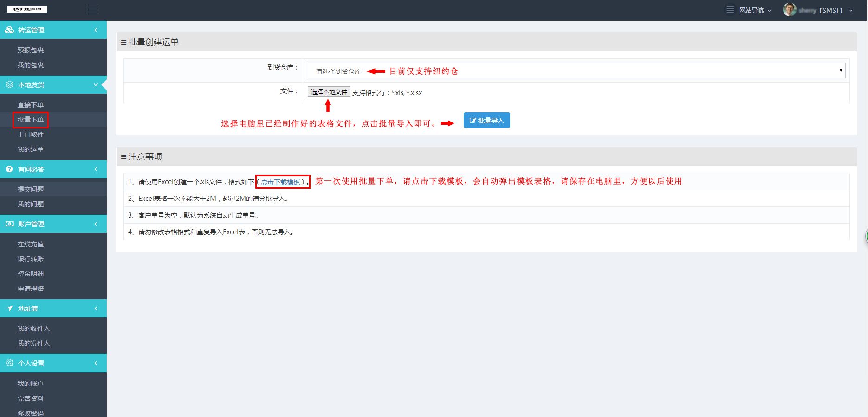Click the 个人设置 section header
The height and width of the screenshot is (417, 868).
pos(53,363)
